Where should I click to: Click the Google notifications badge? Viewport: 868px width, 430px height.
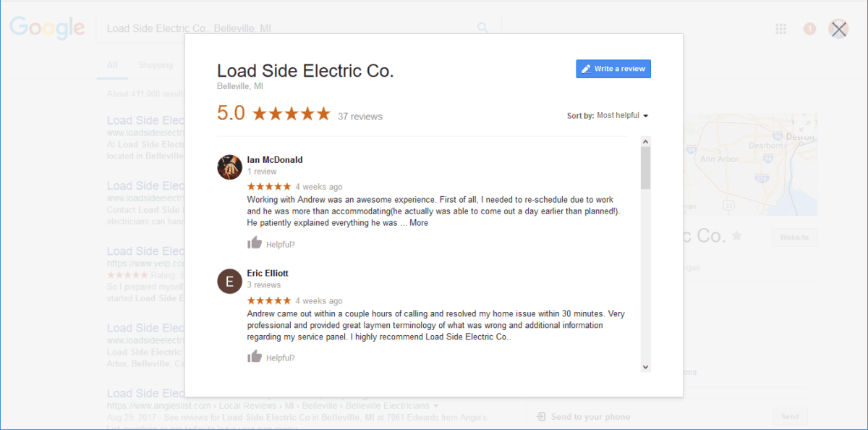tap(809, 29)
